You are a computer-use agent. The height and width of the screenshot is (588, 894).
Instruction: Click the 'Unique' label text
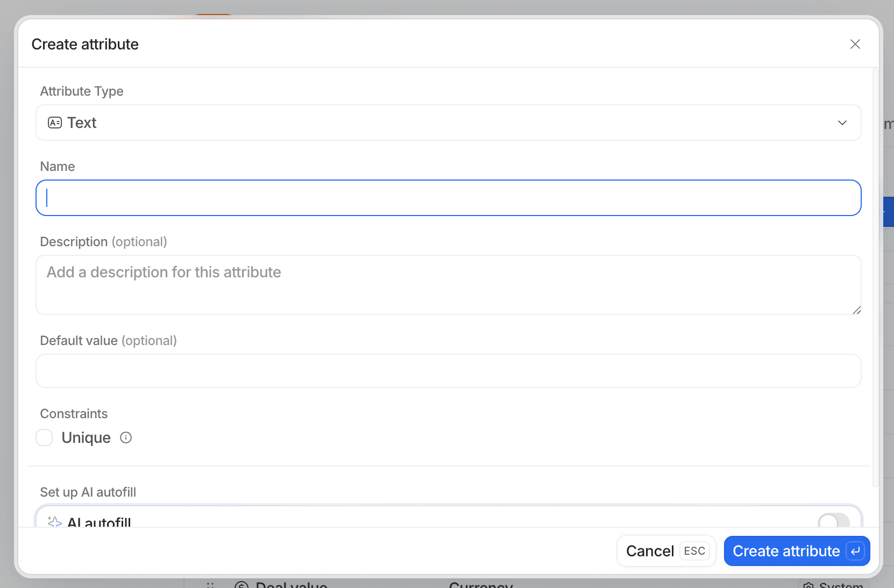(86, 438)
